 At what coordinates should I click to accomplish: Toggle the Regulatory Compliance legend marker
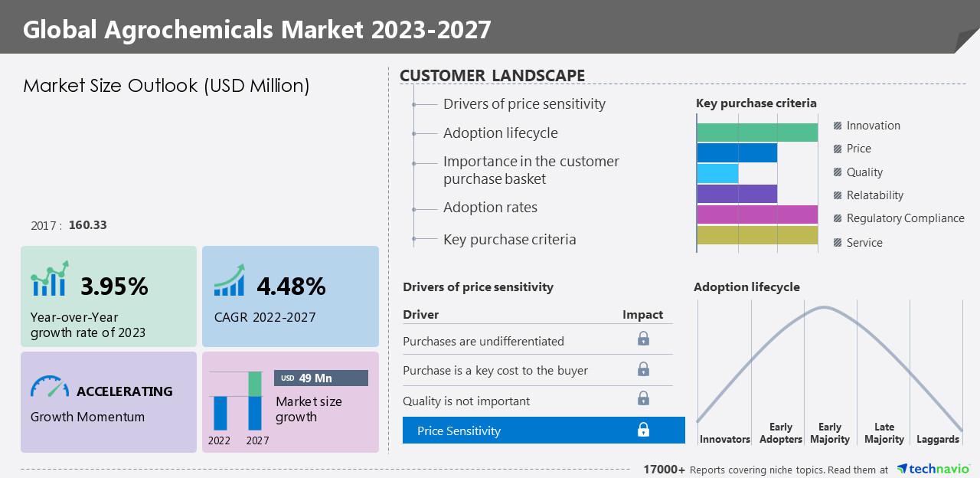coord(838,218)
